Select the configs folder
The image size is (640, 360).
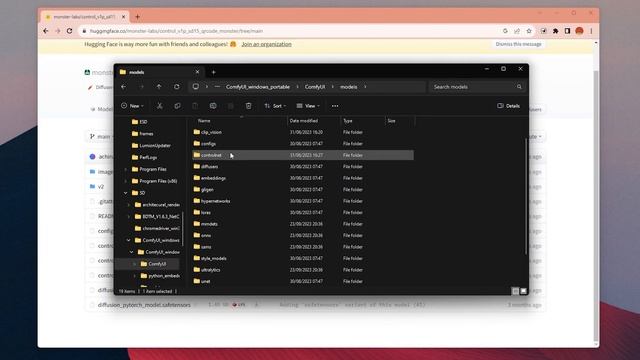[303, 144]
